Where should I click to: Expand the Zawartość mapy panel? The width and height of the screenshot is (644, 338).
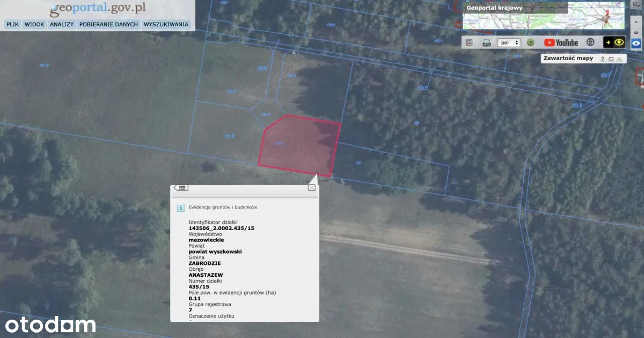611,59
